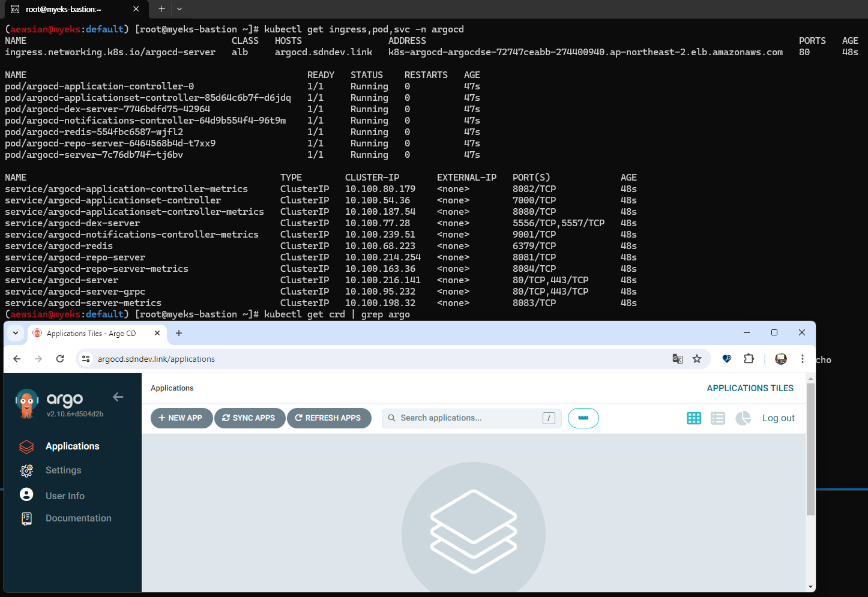This screenshot has height=597, width=868.
Task: Open new Chrome tab with plus
Action: click(179, 333)
